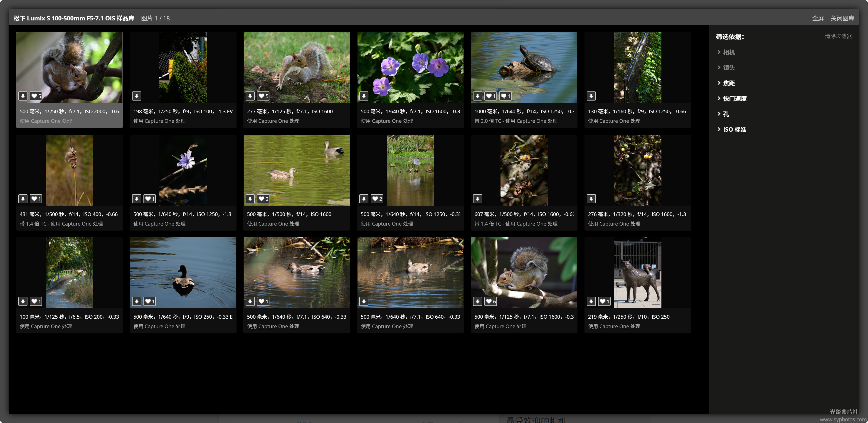Image resolution: width=868 pixels, height=423 pixels.
Task: Click 全屏 to go fullscreen
Action: click(x=818, y=18)
